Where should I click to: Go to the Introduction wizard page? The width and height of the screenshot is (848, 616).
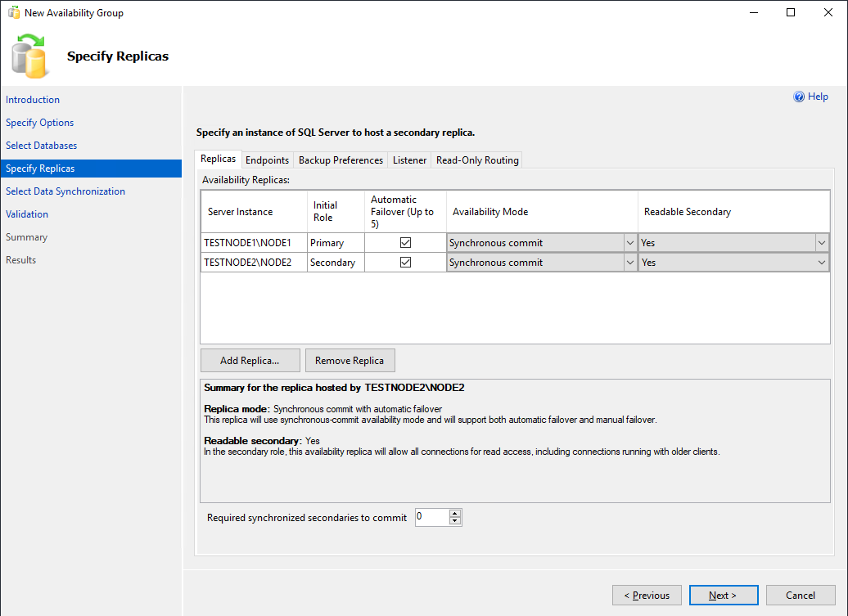pos(33,100)
